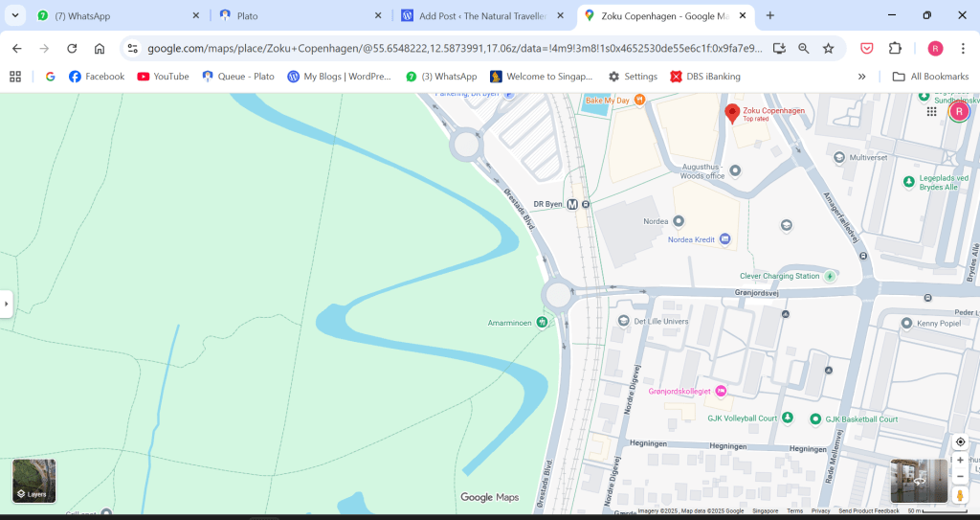Show more bookmarks with the chevron
Image resolution: width=980 pixels, height=520 pixels.
pyautogui.click(x=862, y=77)
